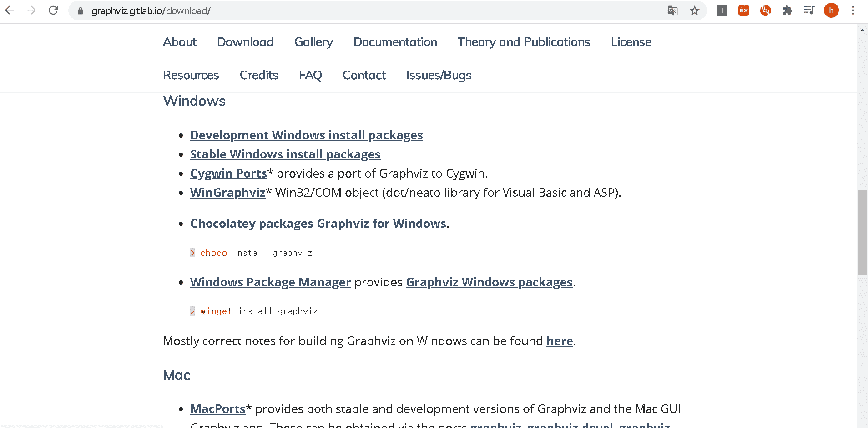Click the browser forward arrow
Screen dimensions: 868x428
(31, 10)
